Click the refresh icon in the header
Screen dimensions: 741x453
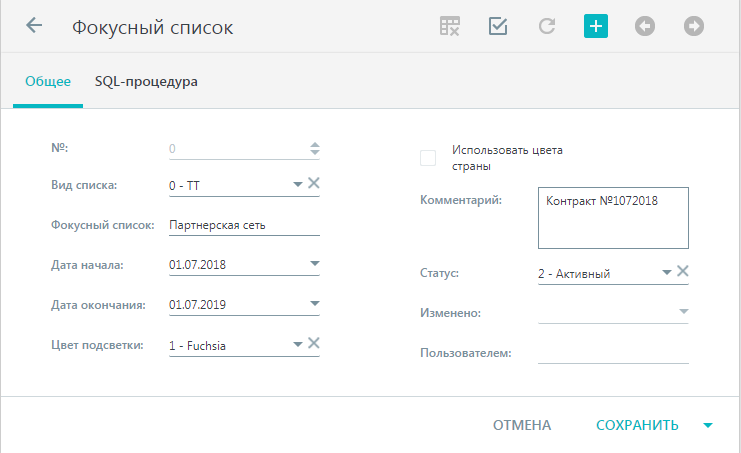[x=547, y=26]
